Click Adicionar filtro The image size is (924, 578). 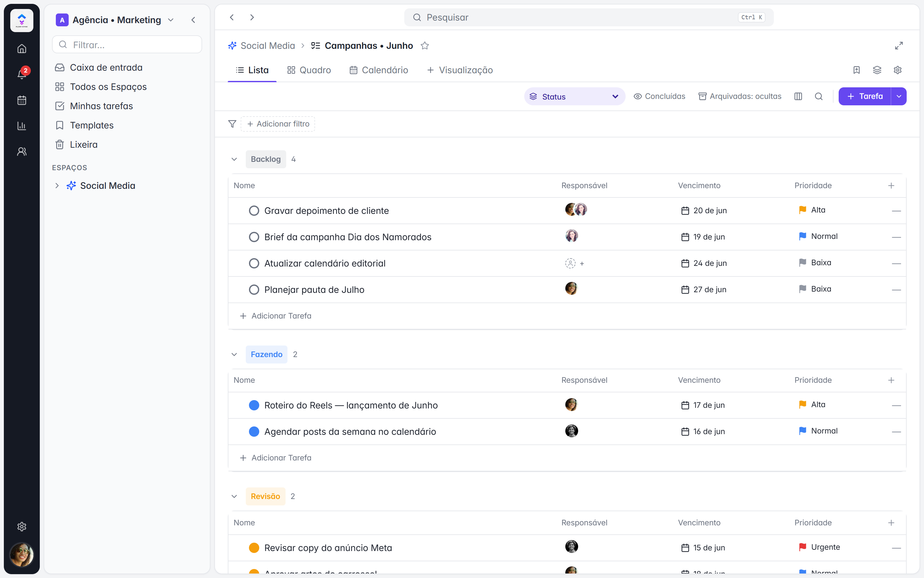tap(278, 124)
